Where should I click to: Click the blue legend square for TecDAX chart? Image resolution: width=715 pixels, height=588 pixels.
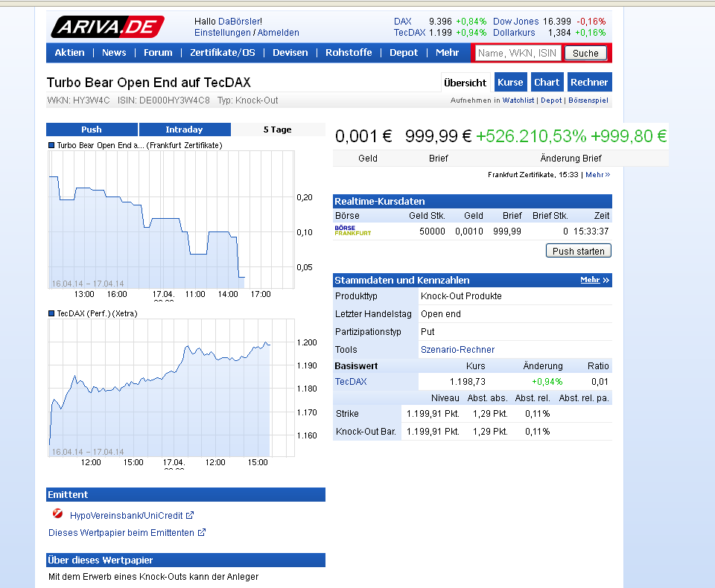[x=51, y=313]
